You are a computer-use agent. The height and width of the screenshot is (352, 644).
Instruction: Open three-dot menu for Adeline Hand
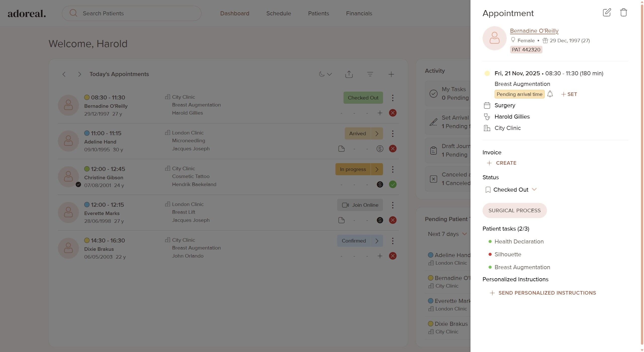(x=393, y=133)
